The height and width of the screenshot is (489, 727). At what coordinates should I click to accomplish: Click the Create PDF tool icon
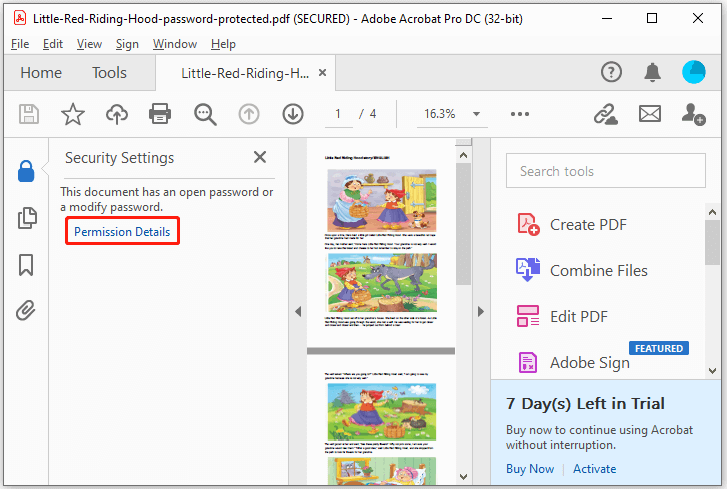528,224
